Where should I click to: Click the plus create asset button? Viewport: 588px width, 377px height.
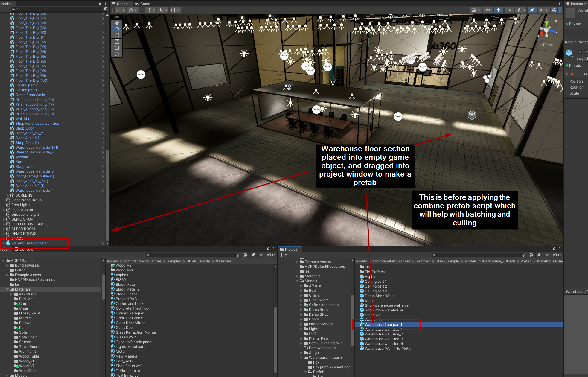pos(282,255)
